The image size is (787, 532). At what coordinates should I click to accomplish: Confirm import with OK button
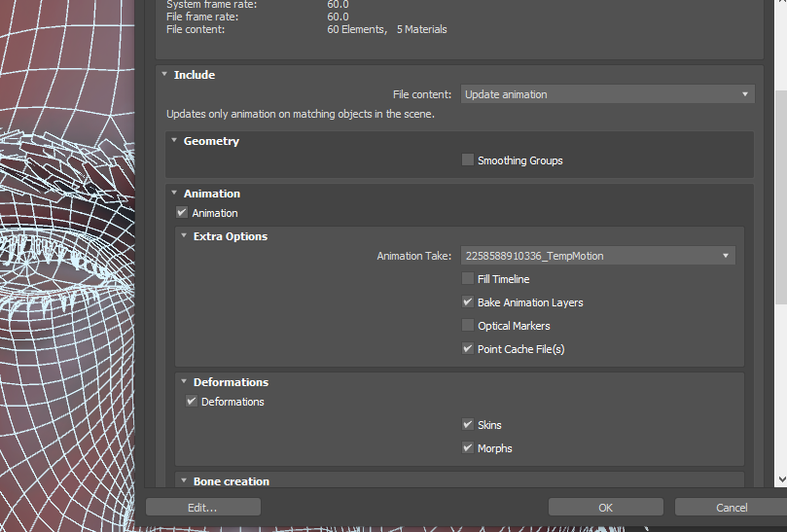[x=606, y=508]
